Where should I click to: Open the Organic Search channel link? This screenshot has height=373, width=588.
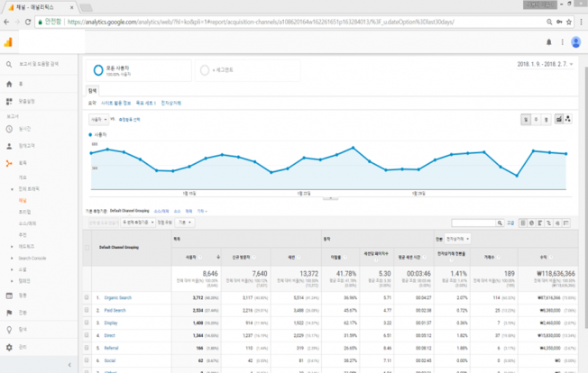pyautogui.click(x=118, y=297)
